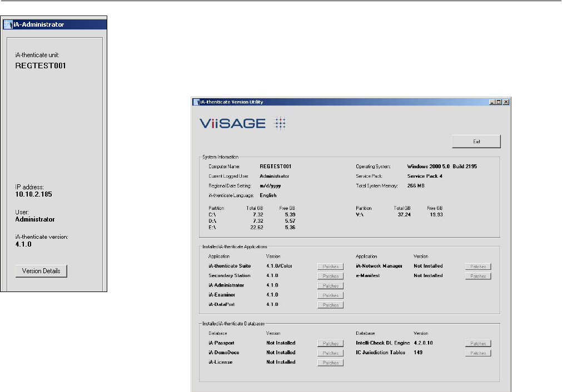The height and width of the screenshot is (392, 562).
Task: Close the Version Utility window
Action: [x=506, y=102]
